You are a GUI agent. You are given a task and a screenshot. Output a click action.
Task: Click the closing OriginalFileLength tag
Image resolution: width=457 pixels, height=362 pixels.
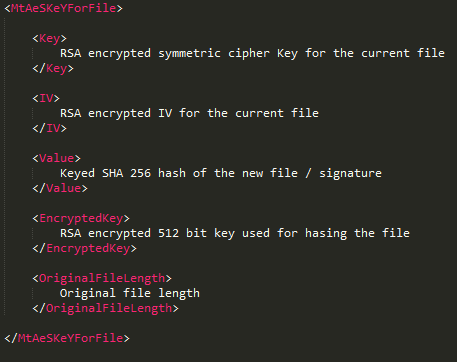pos(105,308)
